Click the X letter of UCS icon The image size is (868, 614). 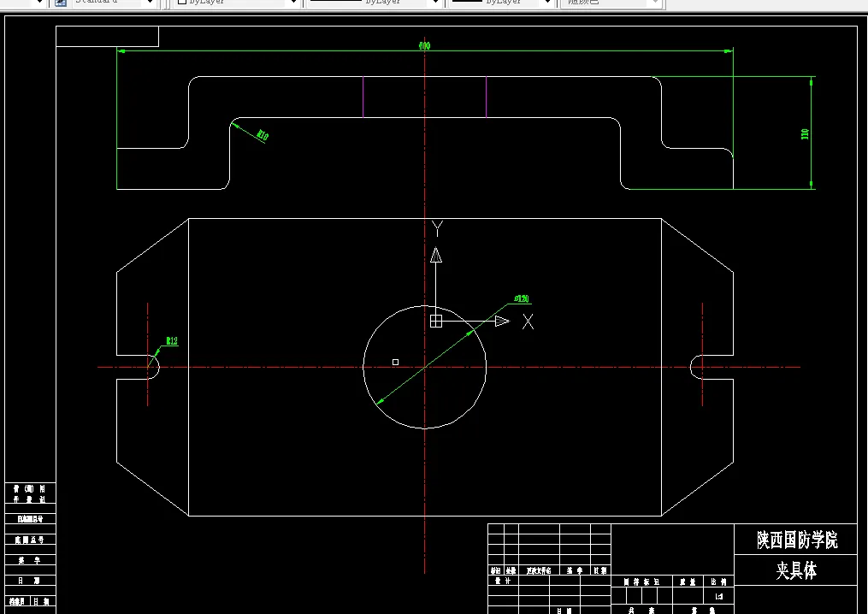click(528, 322)
